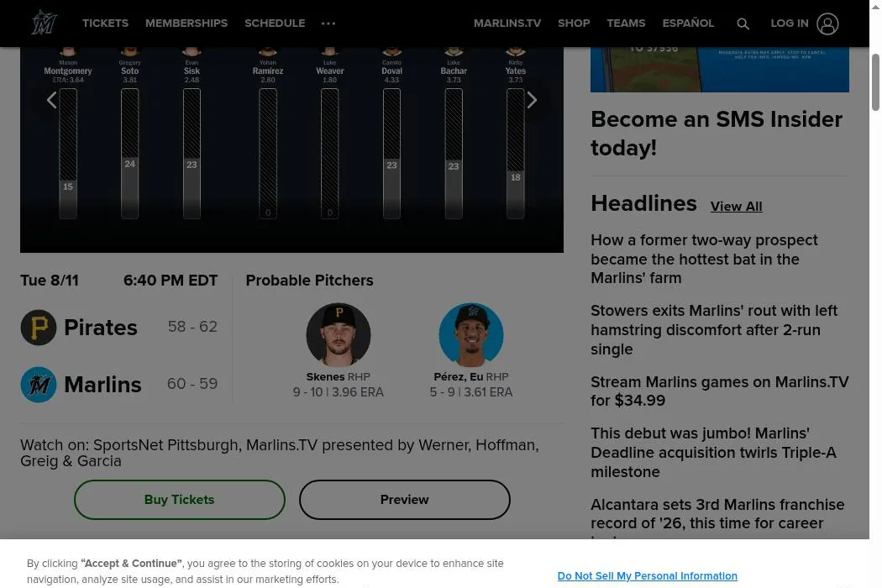Click the Log In link

point(790,23)
